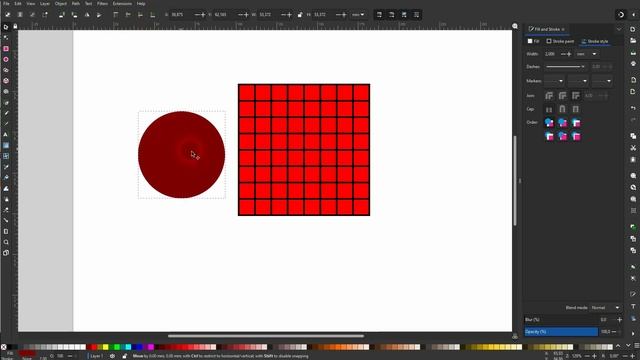Click horizontal canvas scrollbar
The image size is (640, 360).
266,336
